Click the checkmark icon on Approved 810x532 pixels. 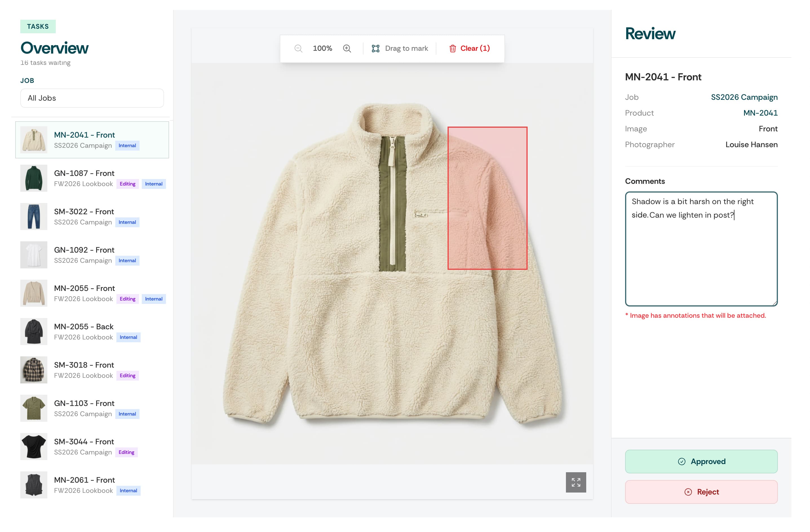tap(681, 462)
